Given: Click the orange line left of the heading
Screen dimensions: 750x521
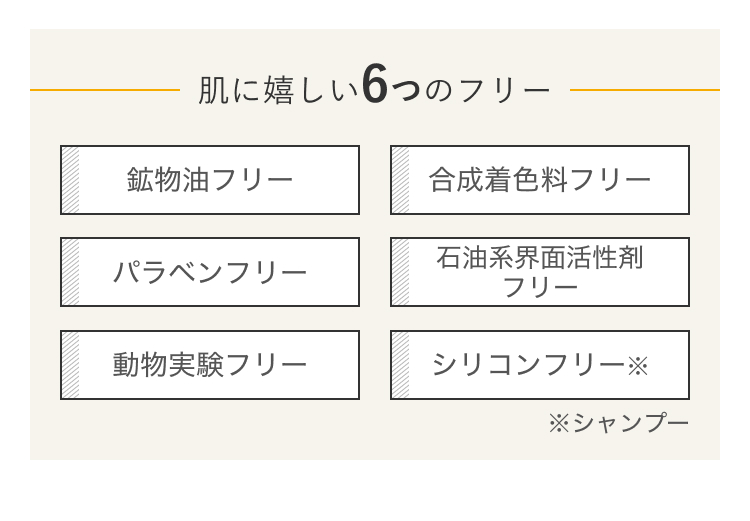Looking at the screenshot, I should point(105,89).
